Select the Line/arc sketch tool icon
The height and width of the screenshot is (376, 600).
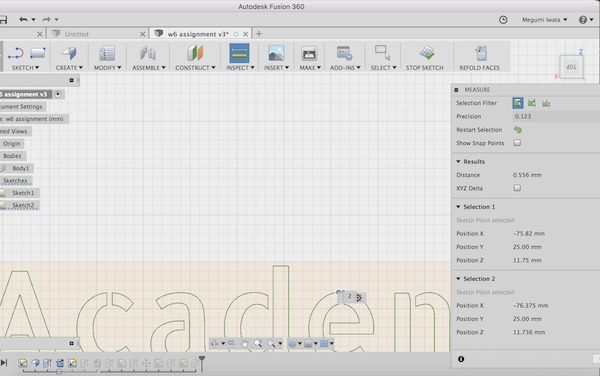click(16, 53)
